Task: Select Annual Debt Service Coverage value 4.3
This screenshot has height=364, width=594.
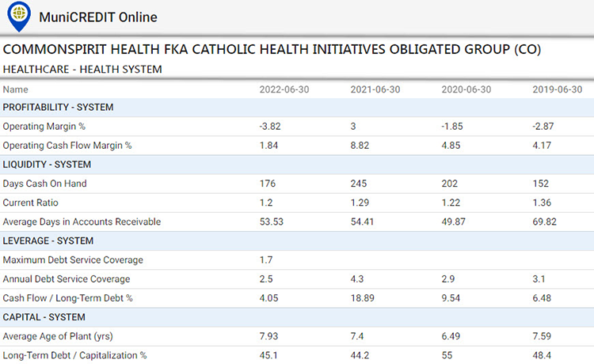Action: point(357,279)
